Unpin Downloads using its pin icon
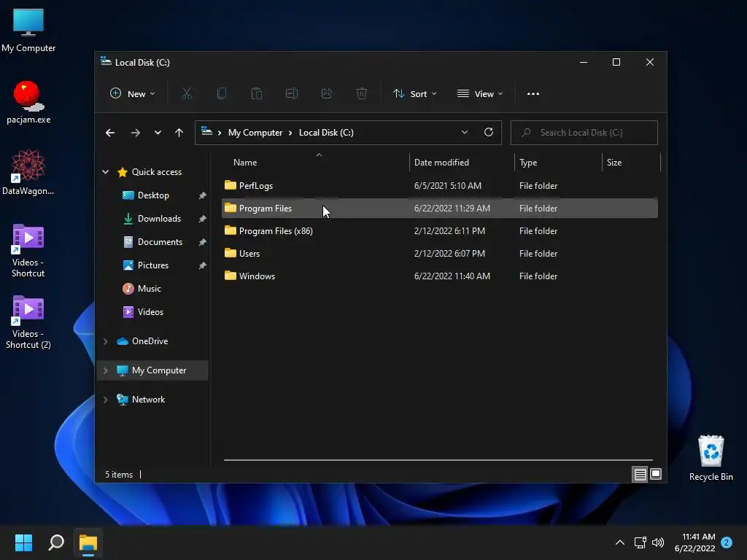Screen dimensions: 747x560 click(203, 219)
